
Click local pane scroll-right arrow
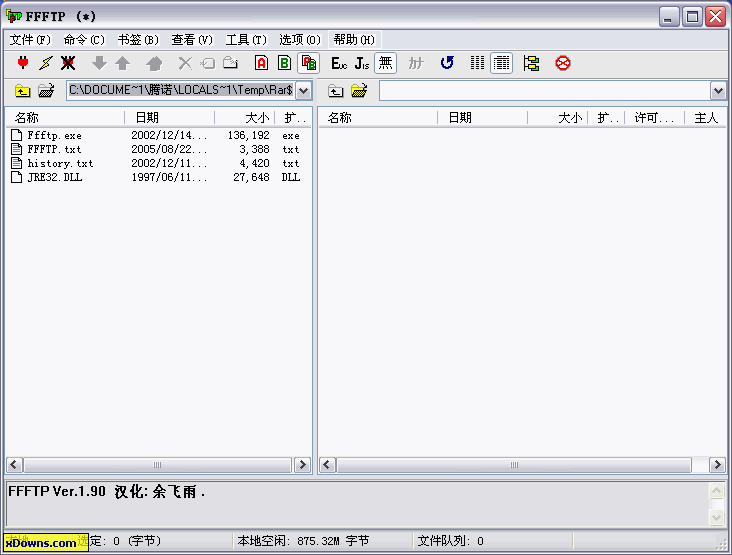click(x=303, y=465)
